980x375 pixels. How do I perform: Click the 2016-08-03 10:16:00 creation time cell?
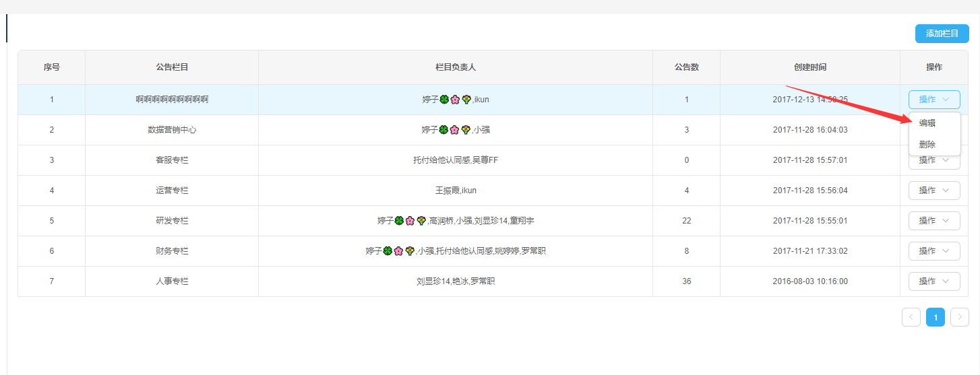click(810, 281)
